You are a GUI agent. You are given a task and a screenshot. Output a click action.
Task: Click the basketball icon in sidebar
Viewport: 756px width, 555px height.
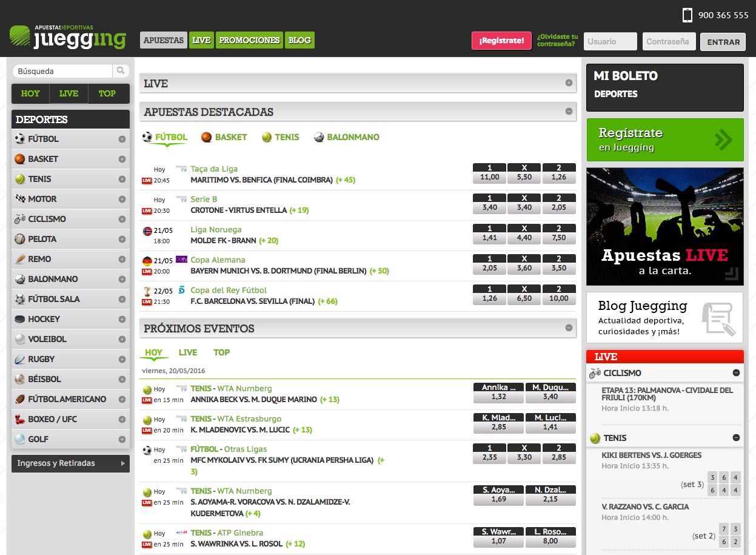[x=20, y=159]
